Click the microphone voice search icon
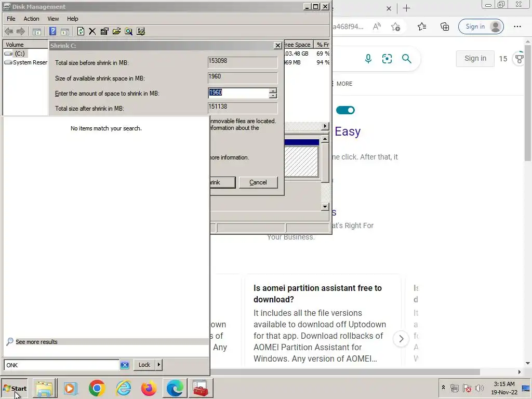This screenshot has height=399, width=532. [x=368, y=59]
